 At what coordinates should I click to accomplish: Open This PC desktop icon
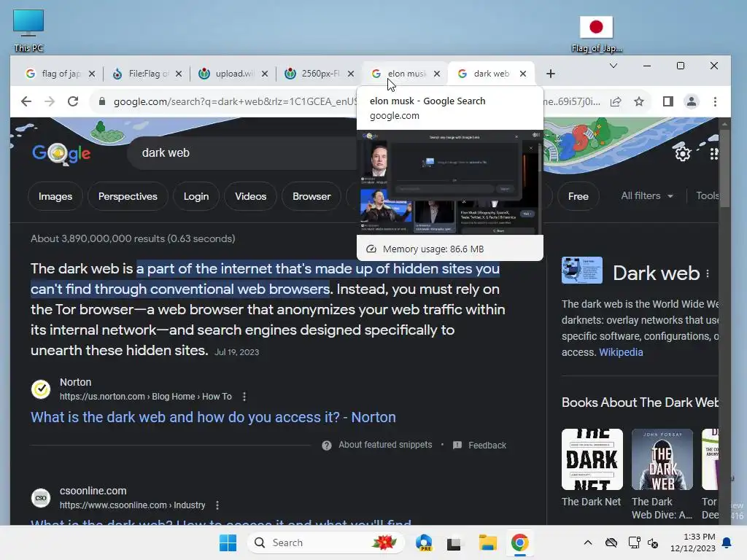(x=28, y=31)
